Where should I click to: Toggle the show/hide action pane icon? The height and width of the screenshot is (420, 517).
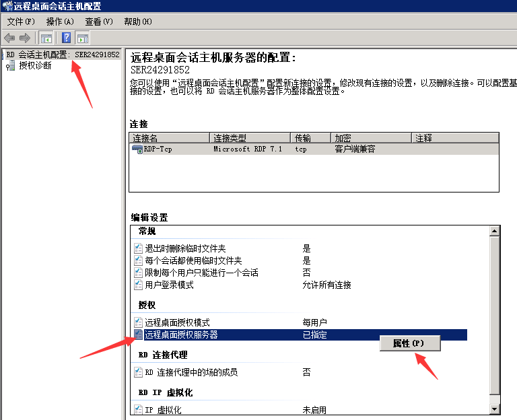tap(83, 38)
